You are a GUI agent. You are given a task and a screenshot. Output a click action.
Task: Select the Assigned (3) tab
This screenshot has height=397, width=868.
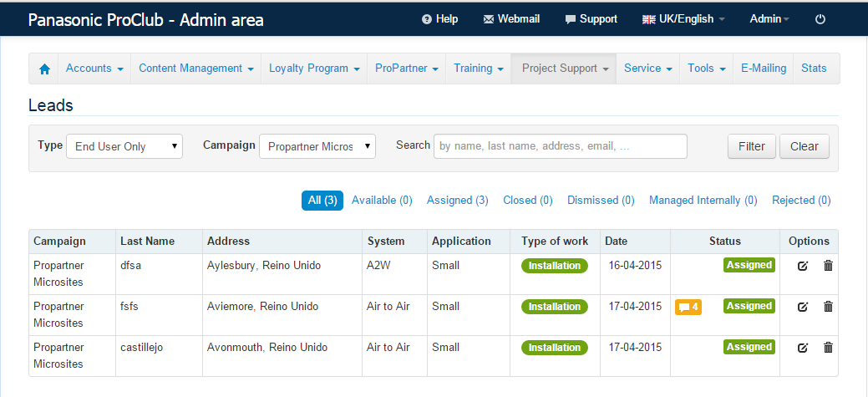pyautogui.click(x=457, y=201)
